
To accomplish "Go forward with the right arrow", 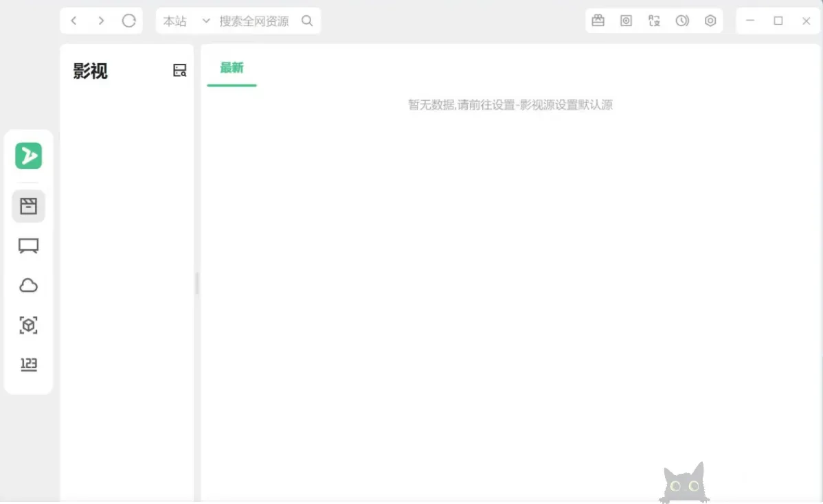I will point(101,21).
